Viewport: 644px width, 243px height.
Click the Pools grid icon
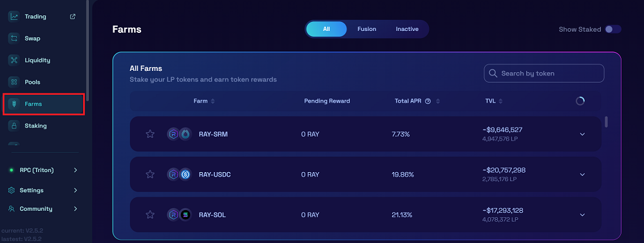[14, 82]
